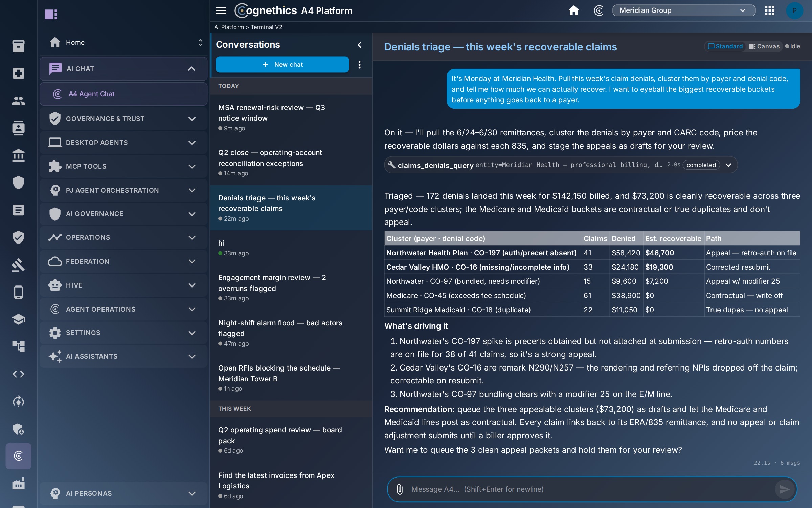Expand the DESKTOP AGENTS section

(123, 143)
